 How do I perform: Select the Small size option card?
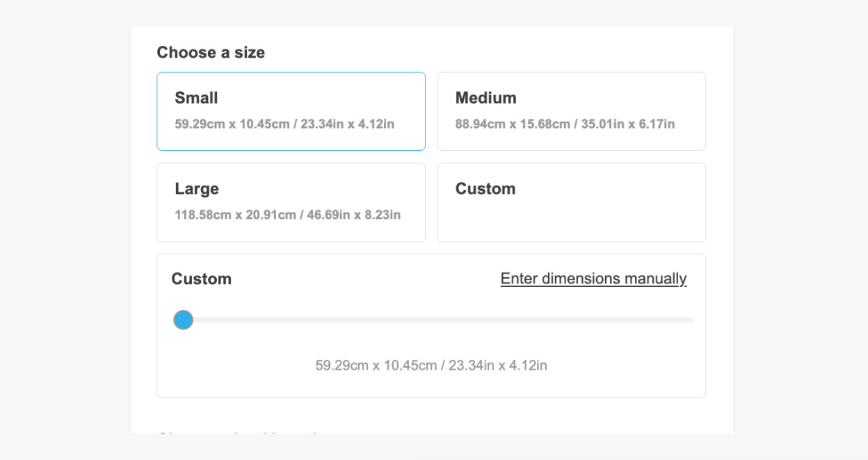[x=291, y=111]
